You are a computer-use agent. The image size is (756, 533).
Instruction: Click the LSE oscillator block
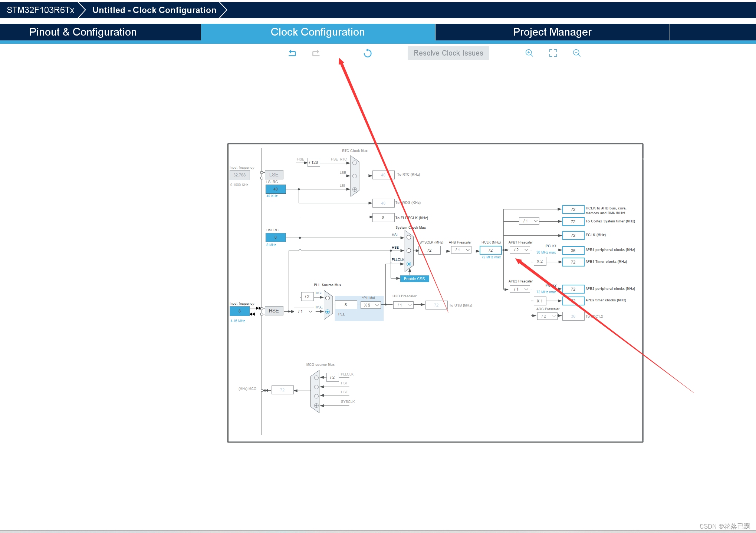[274, 175]
